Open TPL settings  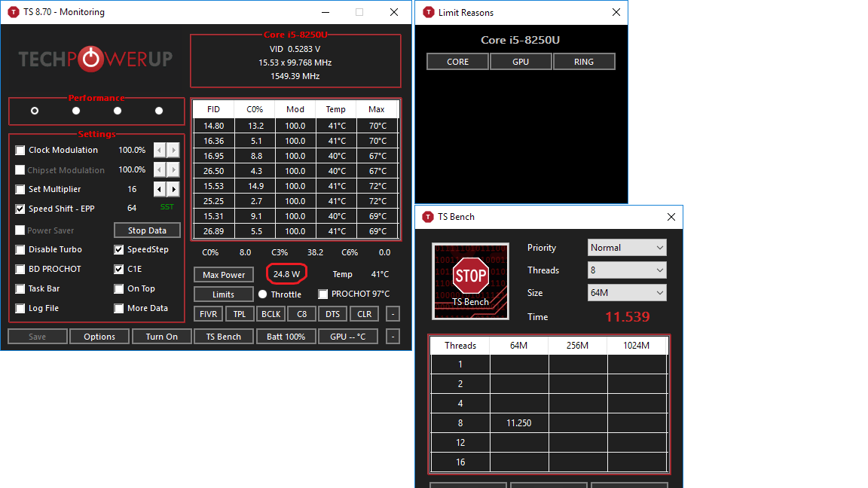239,314
